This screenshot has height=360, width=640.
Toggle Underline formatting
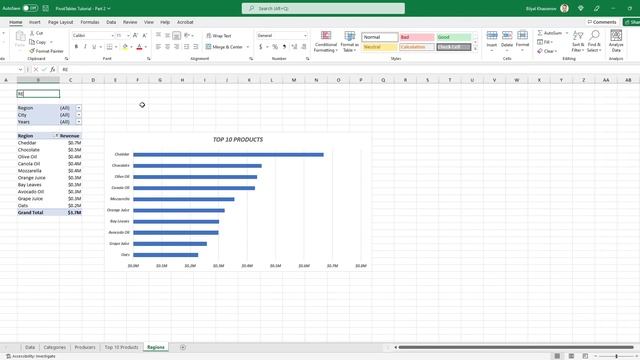pyautogui.click(x=94, y=47)
